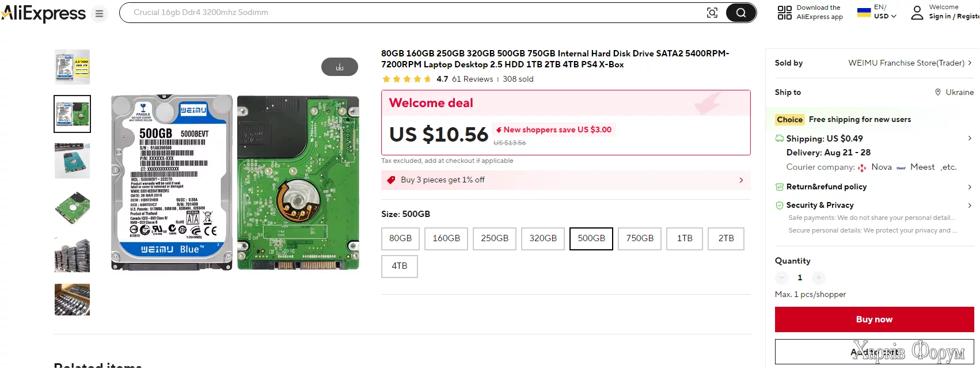Click the search magnifier button
This screenshot has height=373, width=980.
coord(740,13)
